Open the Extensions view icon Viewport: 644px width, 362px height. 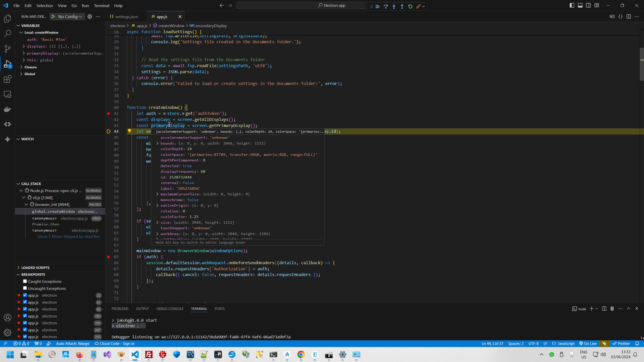[x=8, y=79]
